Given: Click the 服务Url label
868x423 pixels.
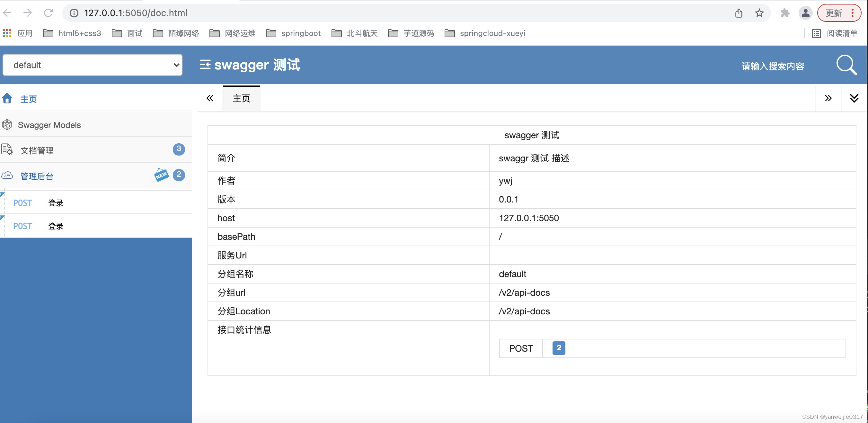Looking at the screenshot, I should tap(232, 255).
